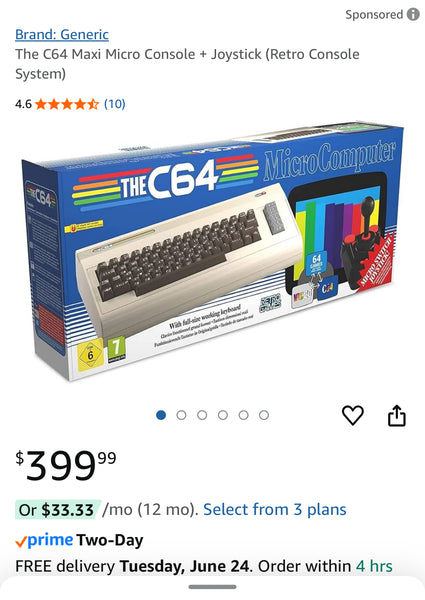Select the fifth image carousel dot
425x600 pixels.
tap(244, 415)
